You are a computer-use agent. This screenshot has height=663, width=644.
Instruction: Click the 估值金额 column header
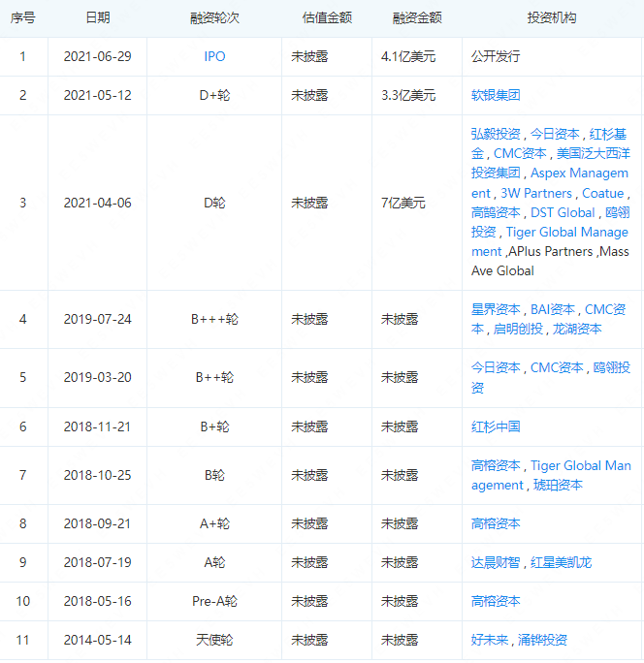(327, 17)
